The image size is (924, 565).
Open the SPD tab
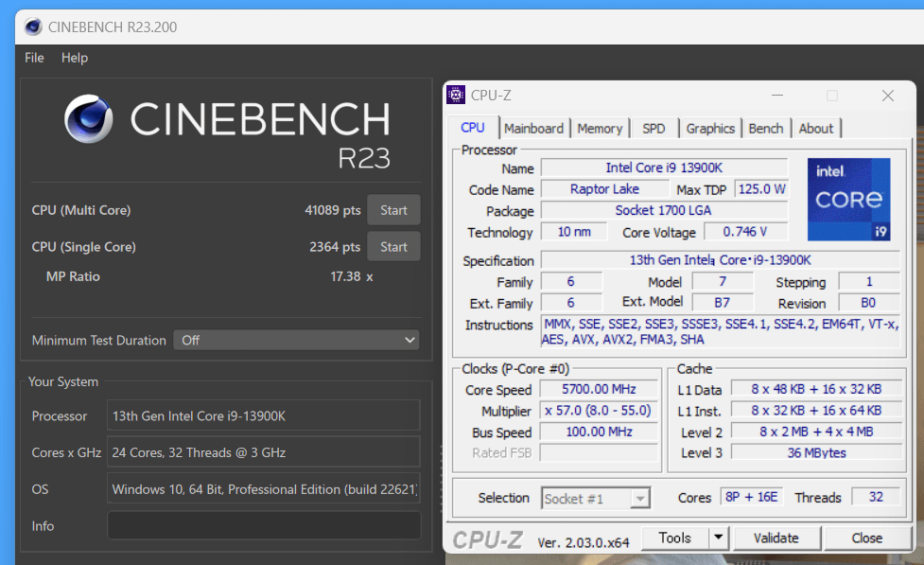coord(654,129)
